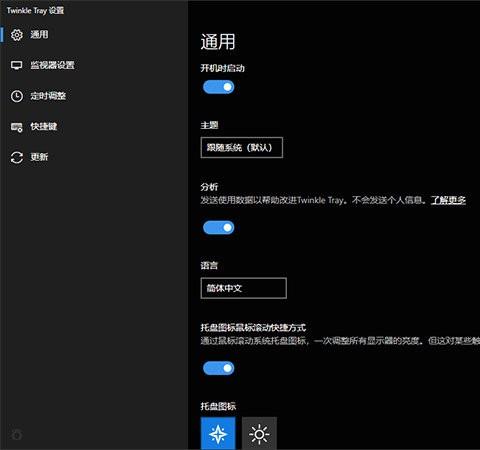Click the refresh arrows icon for 更新
Image resolution: width=480 pixels, height=450 pixels.
(17, 157)
